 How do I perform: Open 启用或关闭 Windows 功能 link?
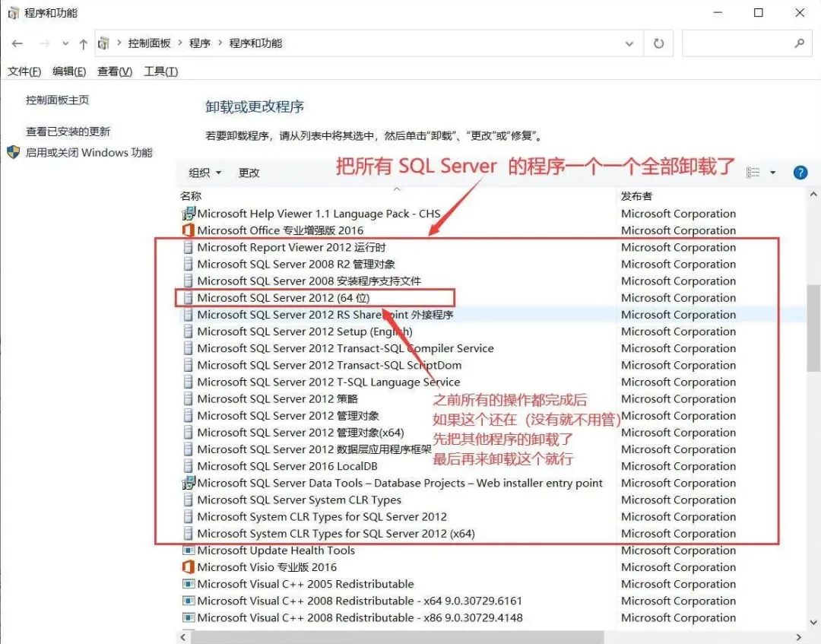point(89,152)
